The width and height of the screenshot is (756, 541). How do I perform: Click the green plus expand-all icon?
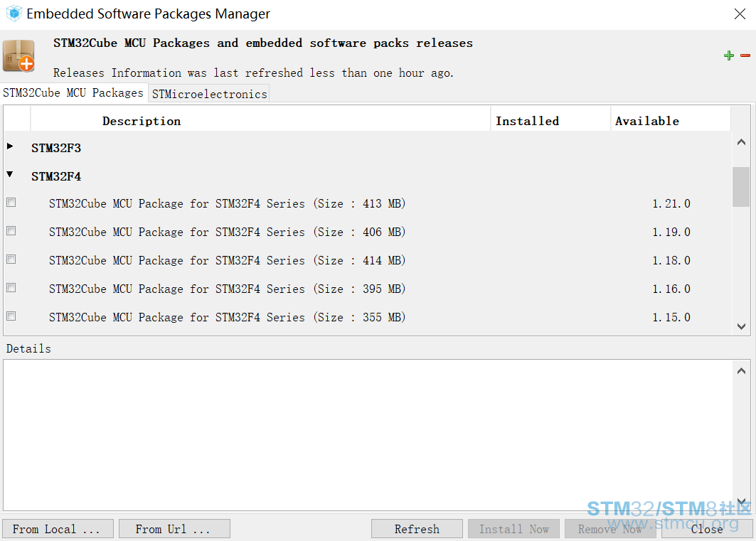click(x=728, y=55)
